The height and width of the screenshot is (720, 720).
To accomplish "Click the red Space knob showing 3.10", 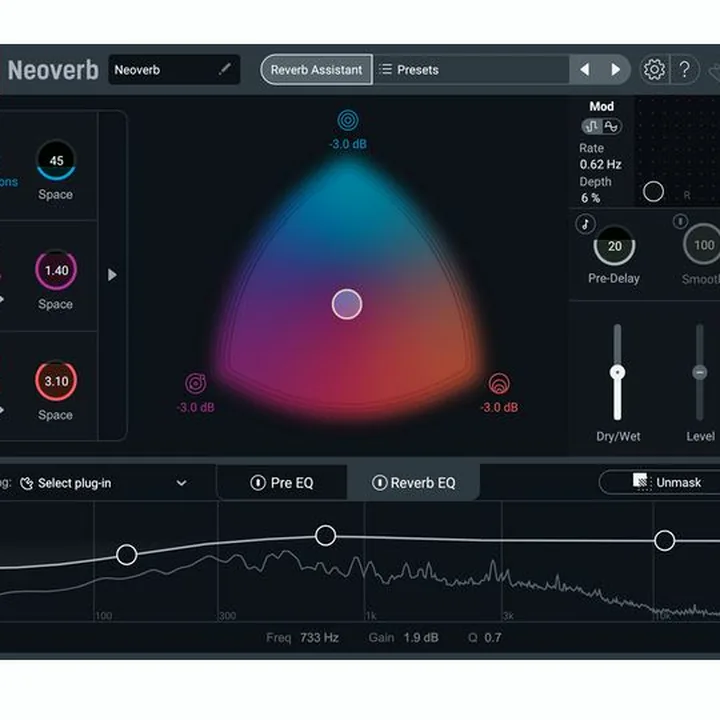I will (56, 381).
